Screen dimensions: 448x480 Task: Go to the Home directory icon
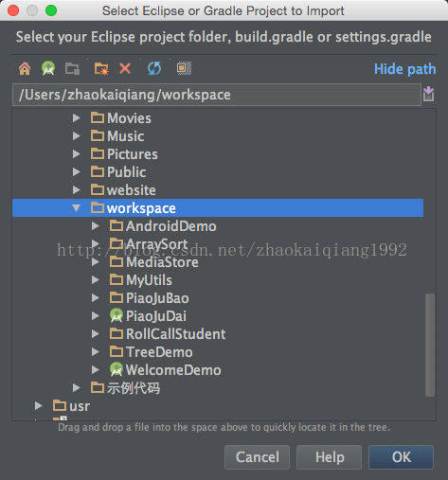(x=25, y=68)
